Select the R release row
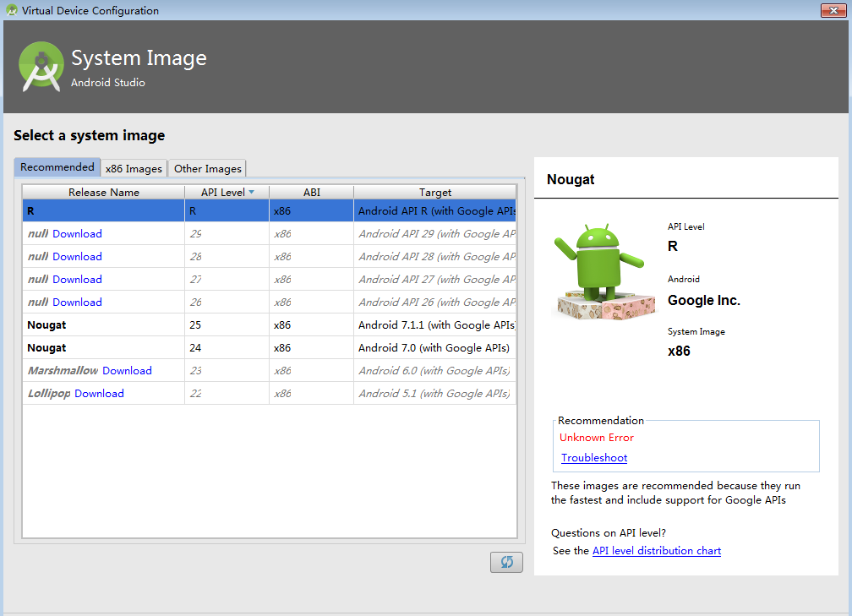 point(269,210)
